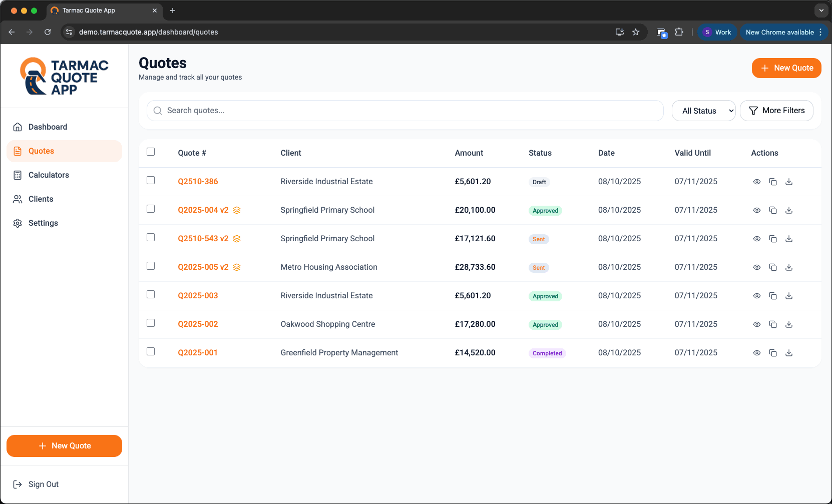Screen dimensions: 832x504
Task: Open the Q2025-001 quote link
Action: [198, 353]
